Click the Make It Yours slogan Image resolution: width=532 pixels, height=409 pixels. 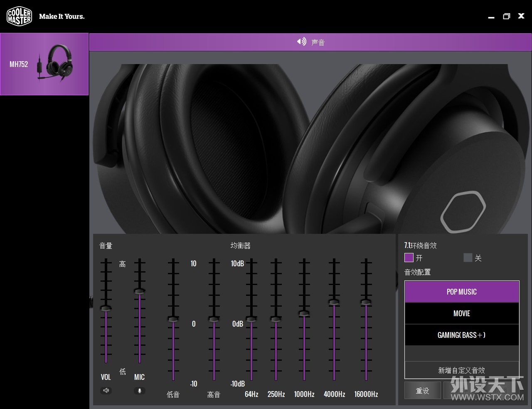click(x=62, y=16)
